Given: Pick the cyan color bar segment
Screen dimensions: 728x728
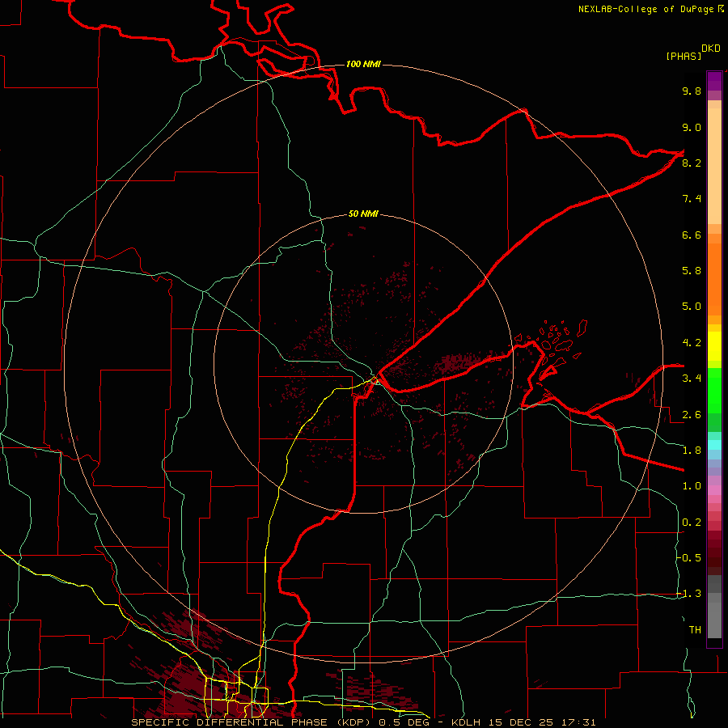Looking at the screenshot, I should (714, 445).
